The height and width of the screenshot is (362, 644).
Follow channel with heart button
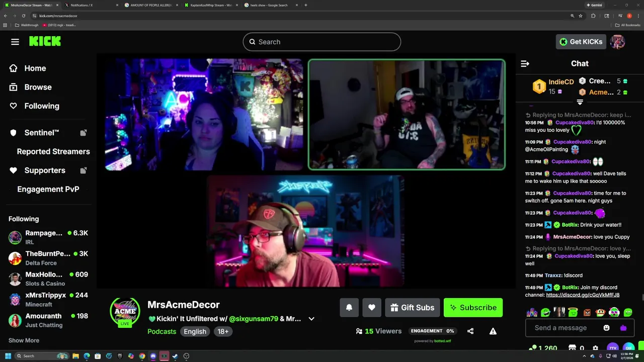click(x=372, y=308)
